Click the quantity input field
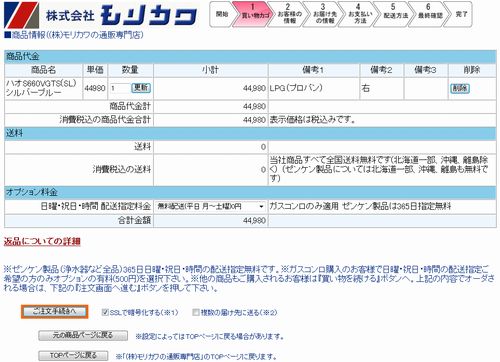The height and width of the screenshot is (362, 500). (x=120, y=88)
